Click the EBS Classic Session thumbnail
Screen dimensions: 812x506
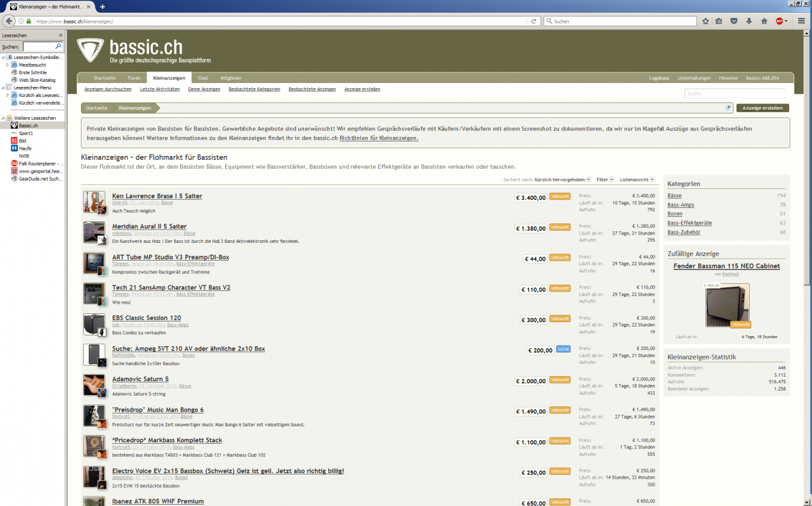coord(94,324)
